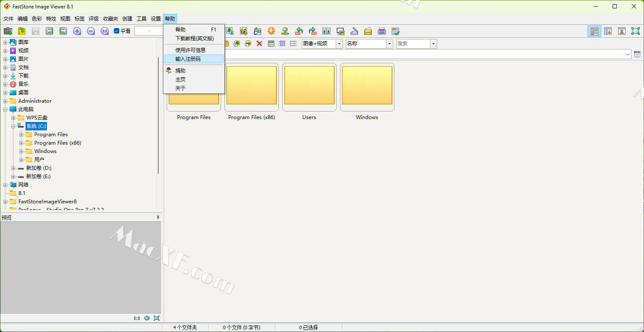Open the 文件 menu
This screenshot has width=644, height=332.
tap(8, 19)
